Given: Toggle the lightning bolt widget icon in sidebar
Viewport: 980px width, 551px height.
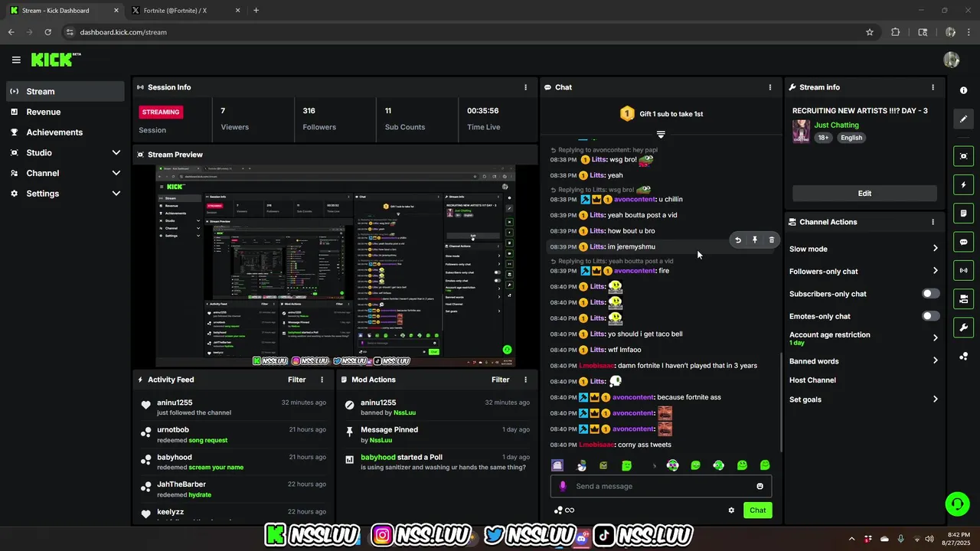Looking at the screenshot, I should tap(963, 184).
